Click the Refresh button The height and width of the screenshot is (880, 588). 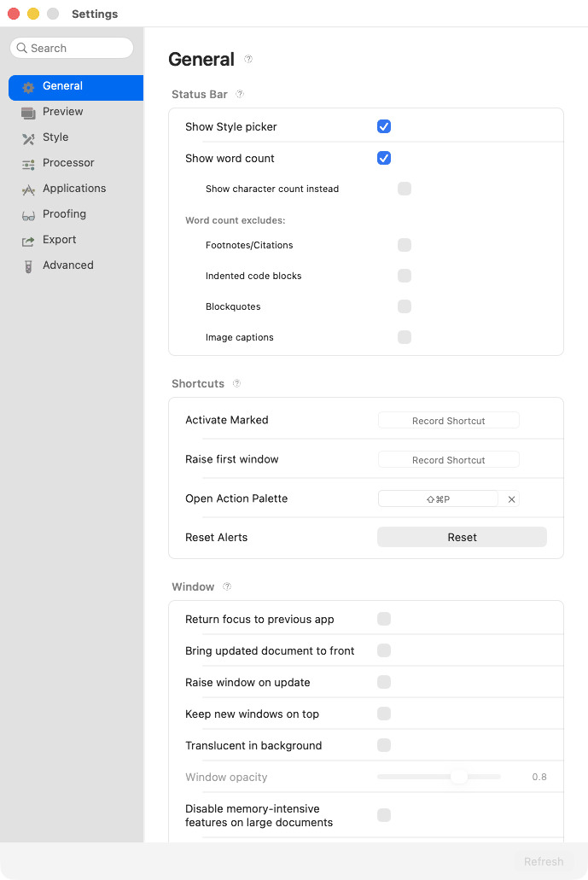[x=544, y=861]
